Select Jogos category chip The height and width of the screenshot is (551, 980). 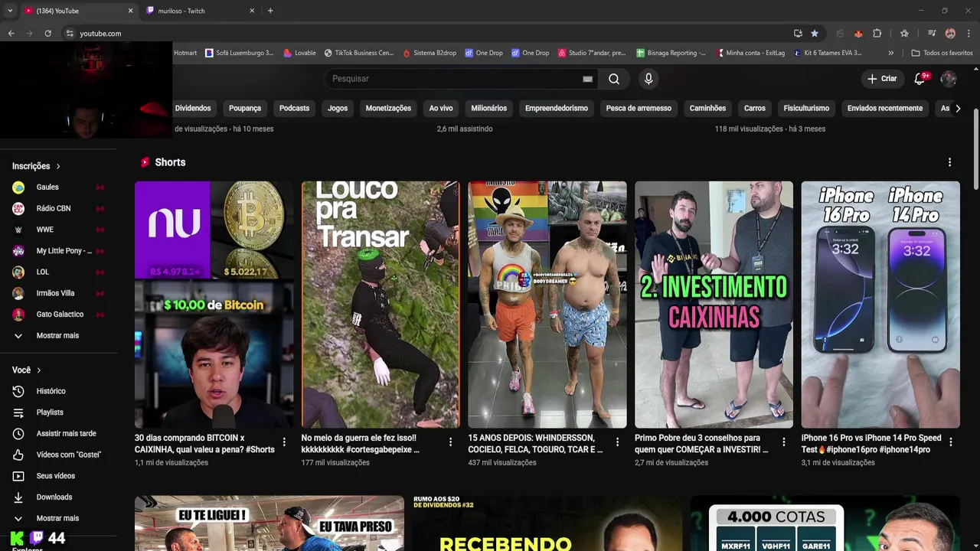(338, 109)
